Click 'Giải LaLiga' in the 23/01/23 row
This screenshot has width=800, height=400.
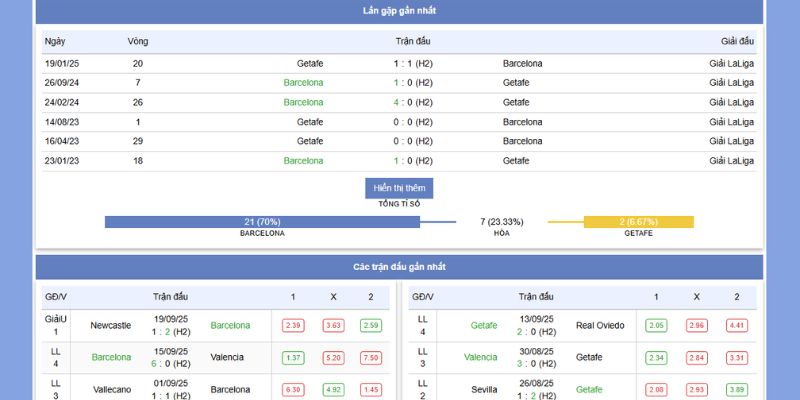pyautogui.click(x=732, y=161)
